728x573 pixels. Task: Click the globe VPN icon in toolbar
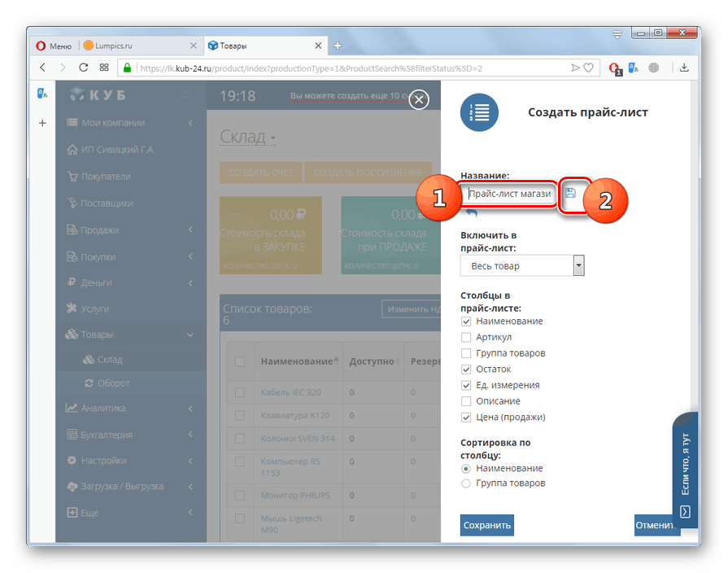[x=654, y=68]
